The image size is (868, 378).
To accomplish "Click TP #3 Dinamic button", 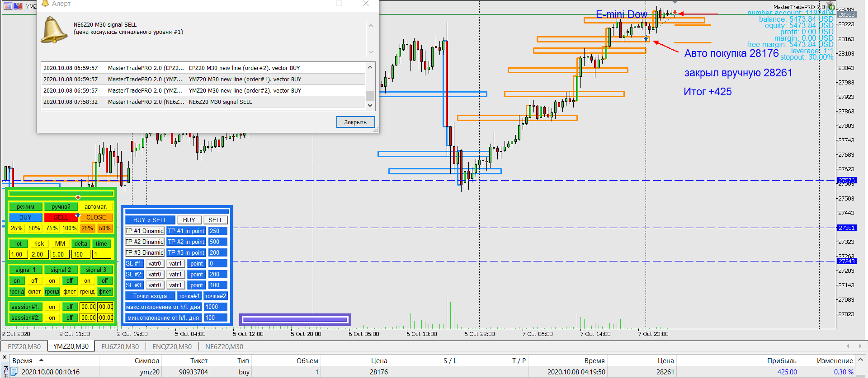I will pos(144,252).
